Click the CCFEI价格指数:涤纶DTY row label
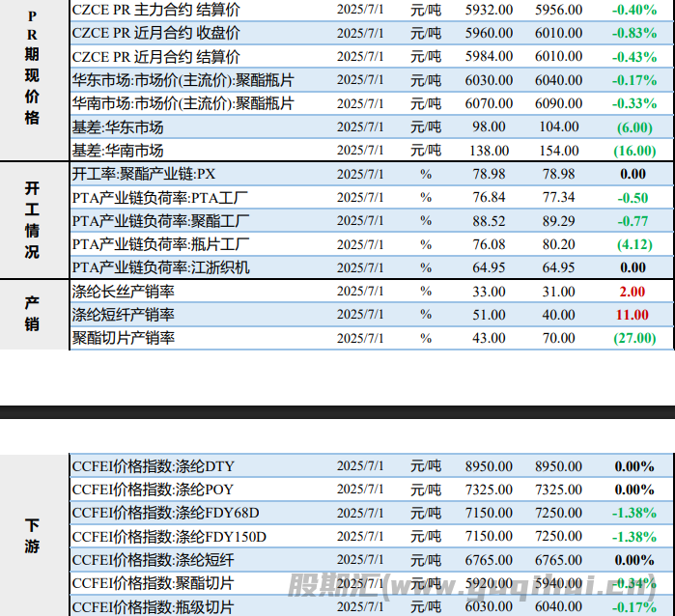The height and width of the screenshot is (616, 675). 153,465
